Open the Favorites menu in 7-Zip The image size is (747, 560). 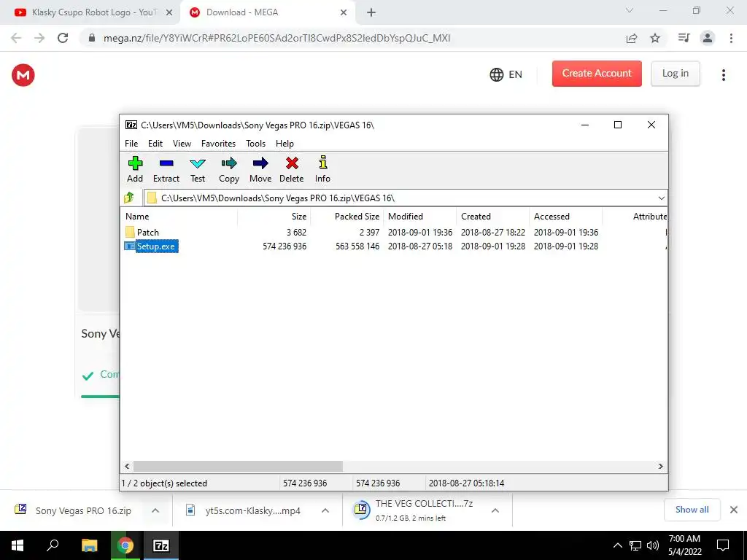[x=218, y=144]
